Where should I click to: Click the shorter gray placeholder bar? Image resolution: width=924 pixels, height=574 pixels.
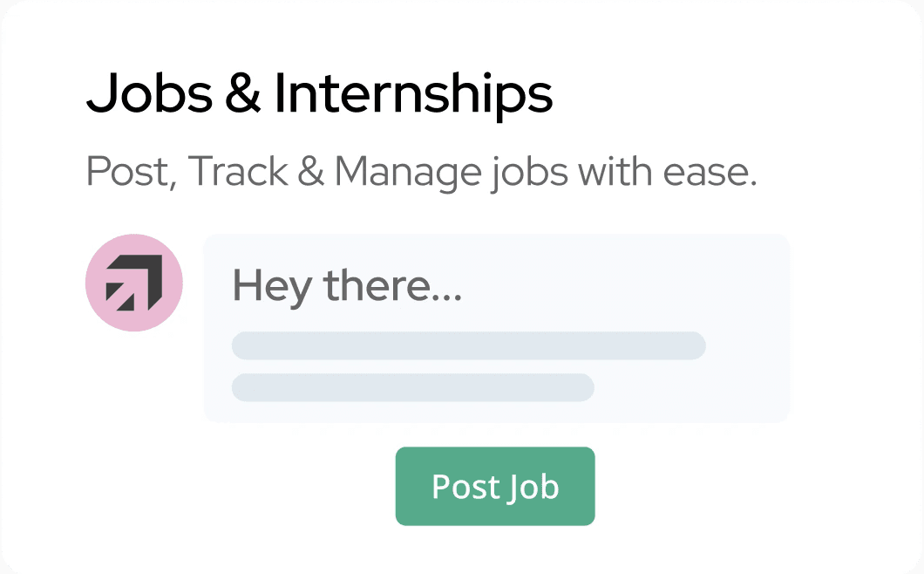click(x=412, y=387)
